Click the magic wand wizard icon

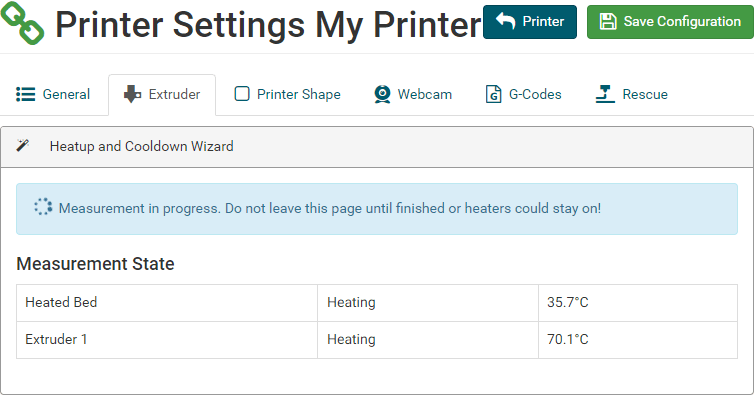pyautogui.click(x=23, y=145)
